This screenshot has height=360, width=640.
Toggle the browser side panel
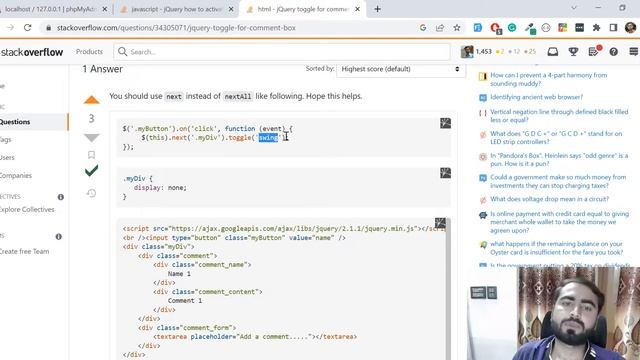tap(613, 28)
